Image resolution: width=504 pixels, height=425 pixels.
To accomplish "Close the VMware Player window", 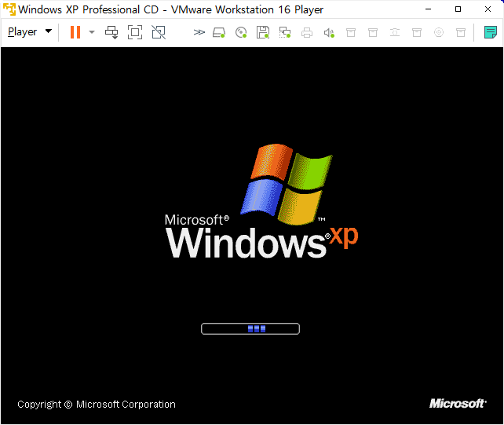I will 488,9.
